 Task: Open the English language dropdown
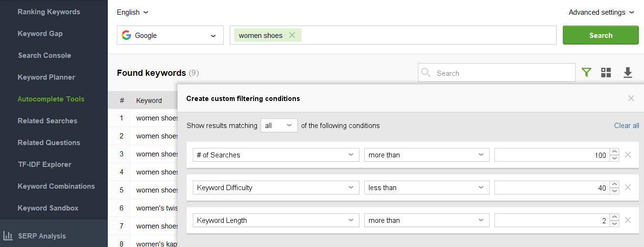tap(133, 12)
